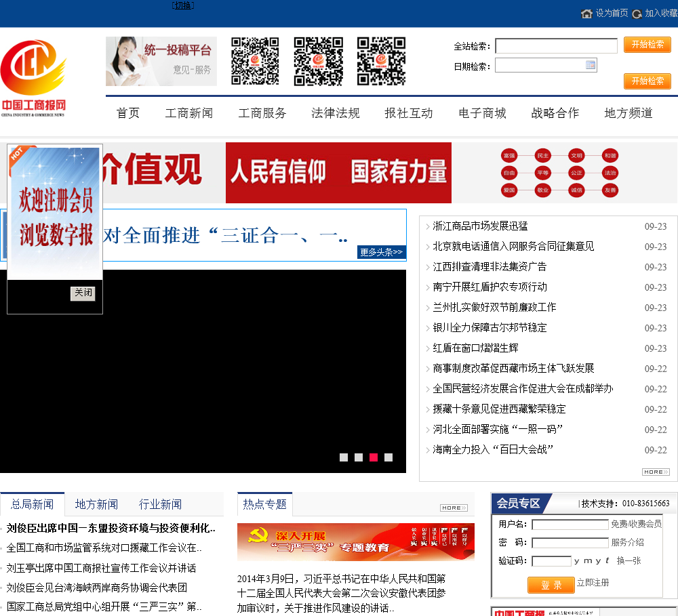This screenshot has height=616, width=678.
Task: Click the second QR code image
Action: tap(318, 61)
